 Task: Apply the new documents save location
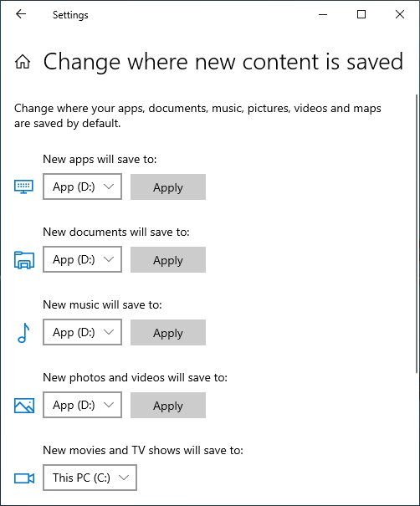[168, 260]
